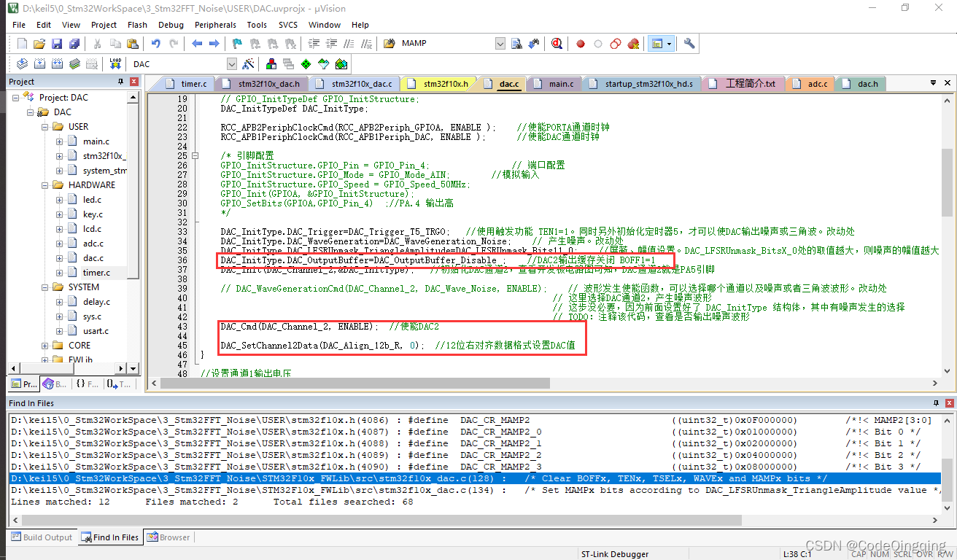This screenshot has width=957, height=560.
Task: Collapse the SYSTEM group
Action: point(45,287)
